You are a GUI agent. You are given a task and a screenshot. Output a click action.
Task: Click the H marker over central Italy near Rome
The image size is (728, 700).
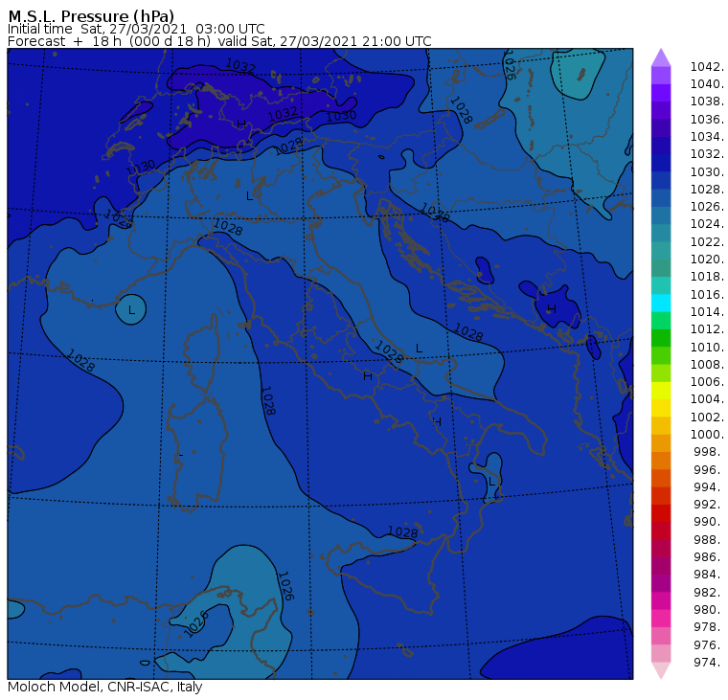368,376
